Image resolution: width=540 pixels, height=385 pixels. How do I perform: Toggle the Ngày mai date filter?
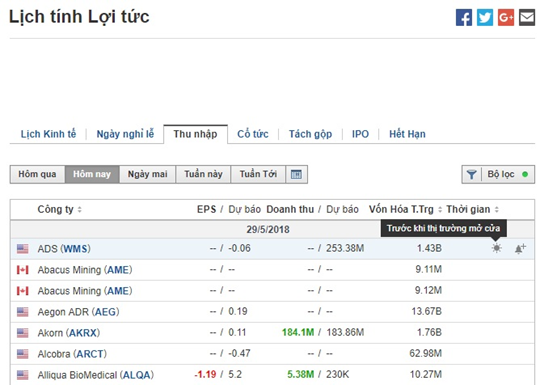pyautogui.click(x=147, y=174)
